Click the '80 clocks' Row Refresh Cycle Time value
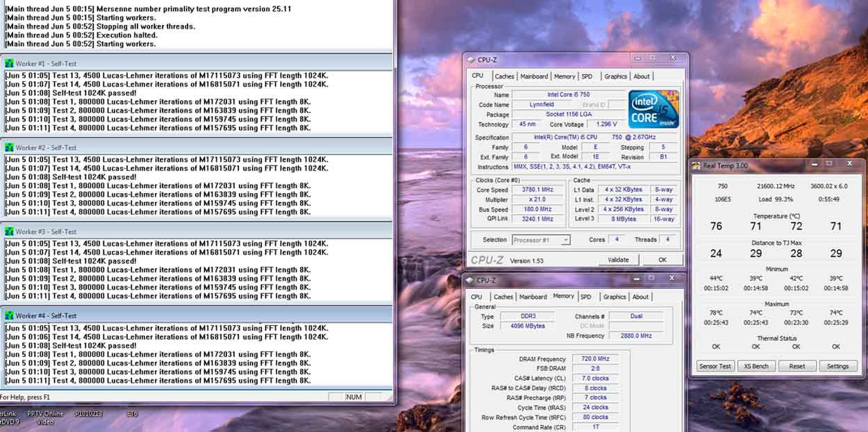The image size is (868, 432). [596, 417]
